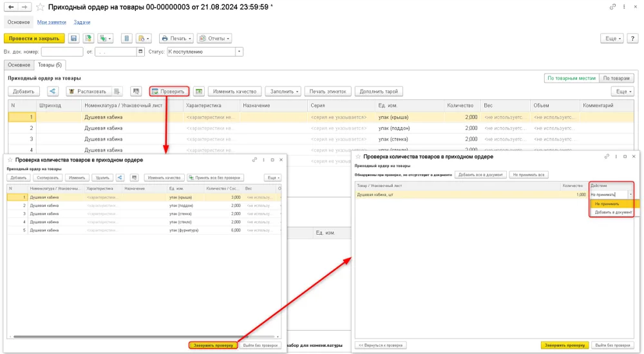
Task: Open the document movements report icon
Action: click(126, 38)
